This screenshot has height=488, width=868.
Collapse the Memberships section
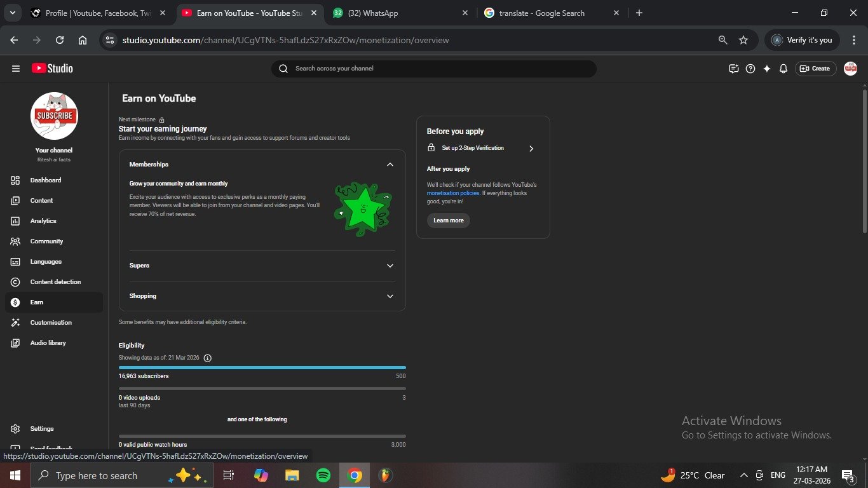coord(390,165)
